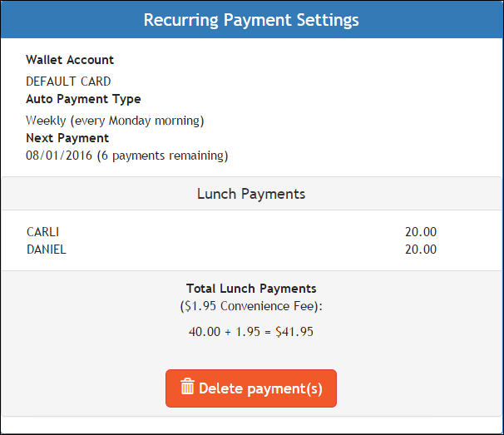Select the Total Lunch Payments label
Viewport: 504px width, 435px height.
pos(251,289)
